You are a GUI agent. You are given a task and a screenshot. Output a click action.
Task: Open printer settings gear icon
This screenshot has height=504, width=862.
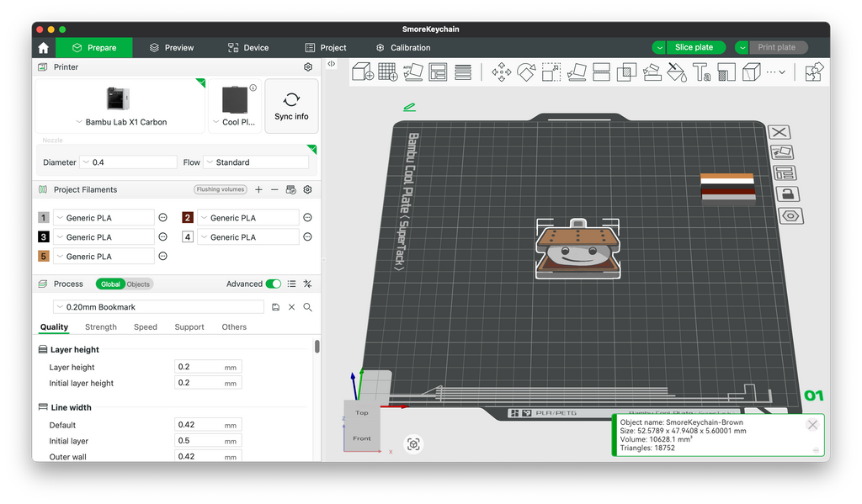(x=308, y=67)
